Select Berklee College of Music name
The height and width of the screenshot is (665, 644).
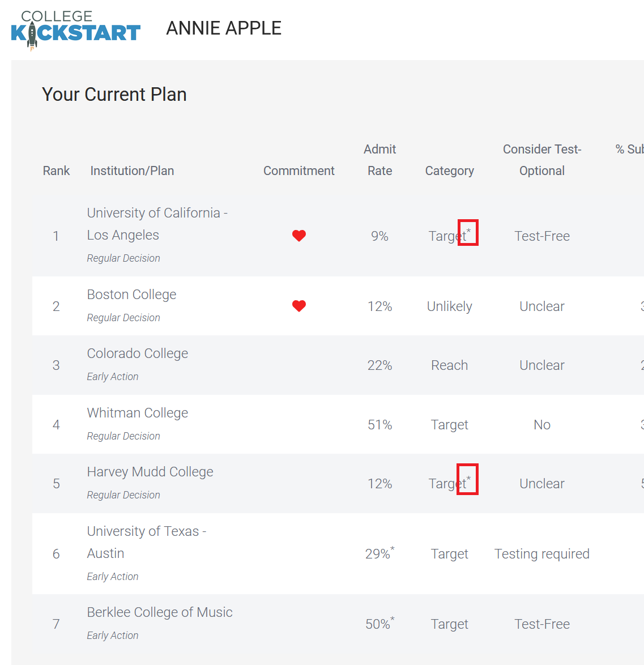click(x=160, y=612)
